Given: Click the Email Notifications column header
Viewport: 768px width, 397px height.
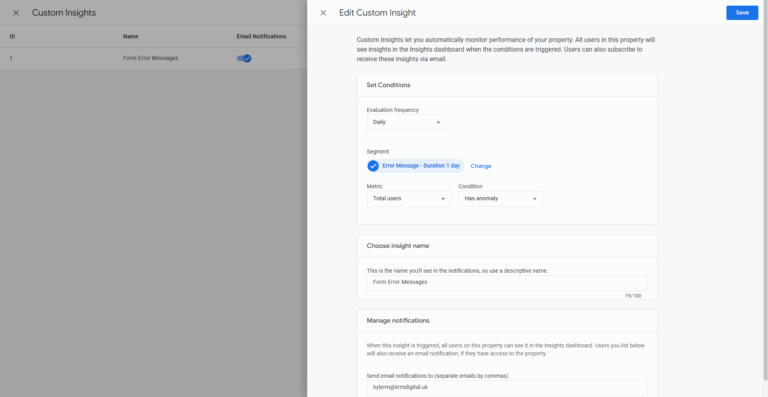Looking at the screenshot, I should (261, 36).
